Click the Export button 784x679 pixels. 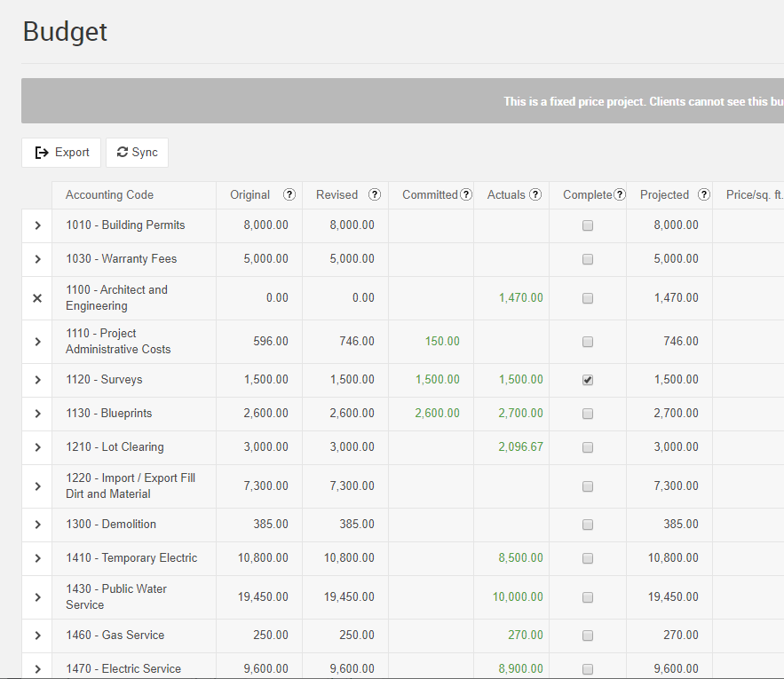pos(61,153)
